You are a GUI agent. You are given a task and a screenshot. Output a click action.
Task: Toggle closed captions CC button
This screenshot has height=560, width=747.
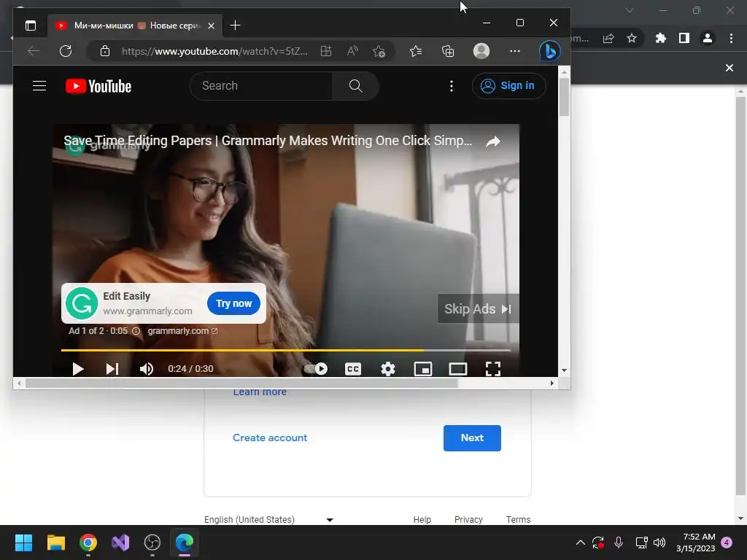click(x=352, y=368)
